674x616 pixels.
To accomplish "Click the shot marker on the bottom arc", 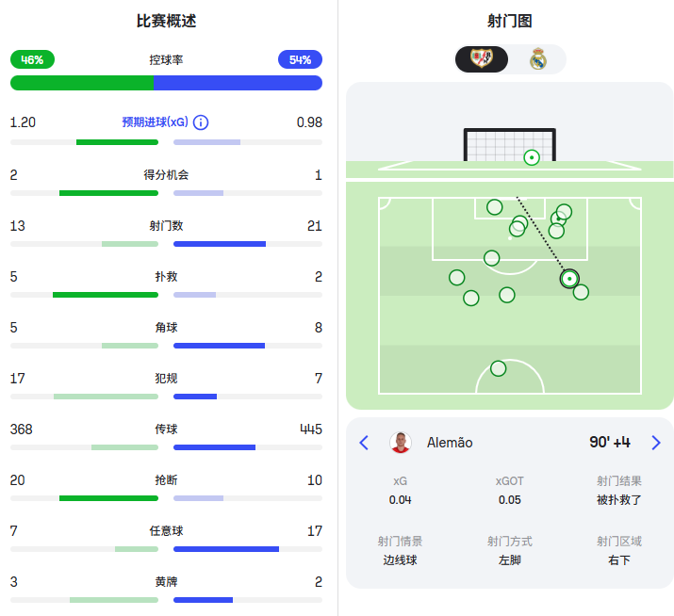I will [x=498, y=368].
